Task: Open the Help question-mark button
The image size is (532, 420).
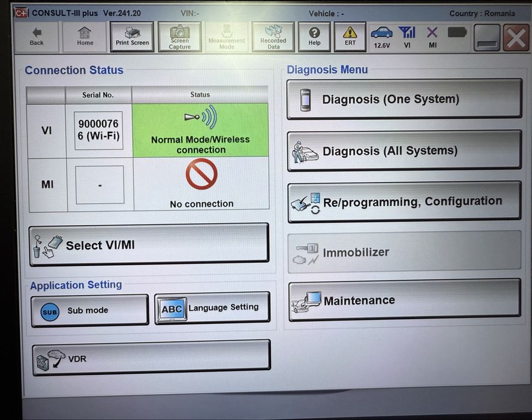Action: click(314, 37)
